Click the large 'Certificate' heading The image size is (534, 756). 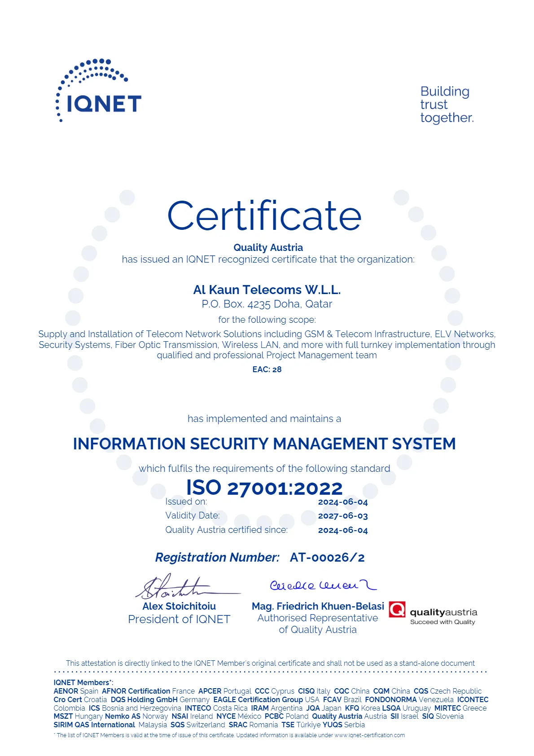(264, 216)
